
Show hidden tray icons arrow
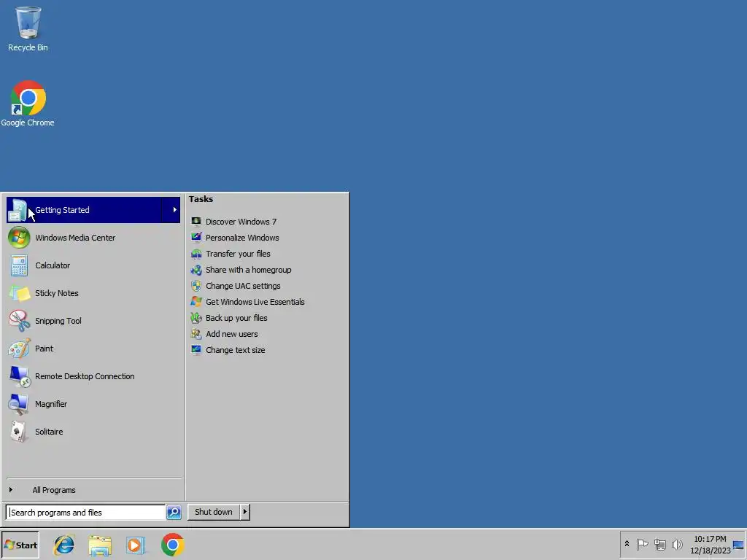627,544
